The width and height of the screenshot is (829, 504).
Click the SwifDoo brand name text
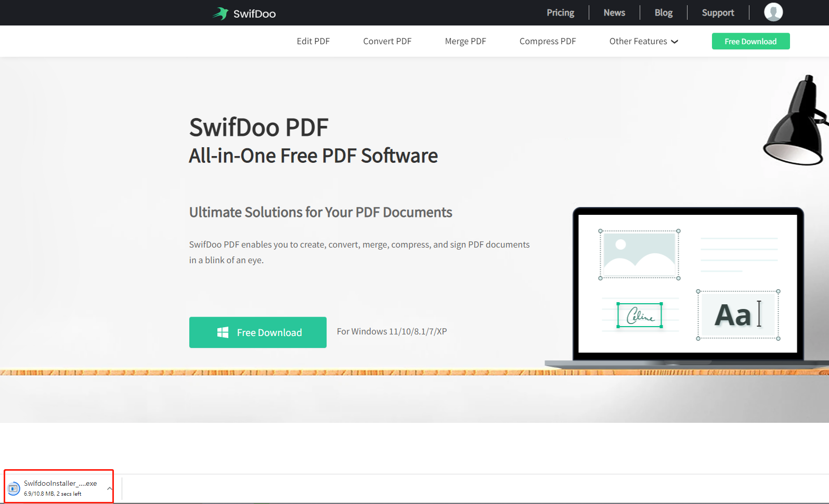pyautogui.click(x=254, y=14)
